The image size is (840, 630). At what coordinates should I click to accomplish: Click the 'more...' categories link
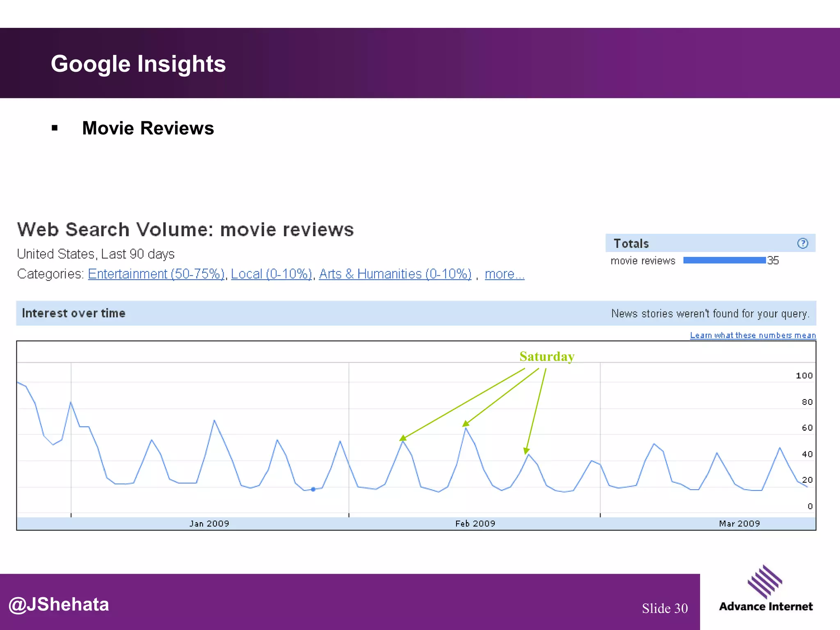pos(504,274)
